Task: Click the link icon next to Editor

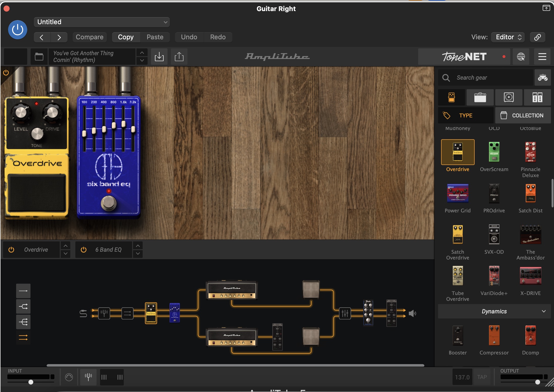Action: (x=537, y=37)
